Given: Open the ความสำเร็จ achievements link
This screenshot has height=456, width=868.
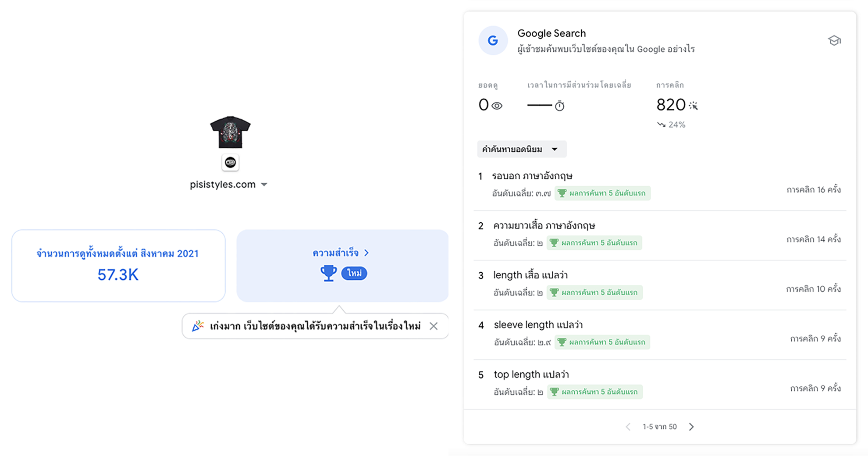Looking at the screenshot, I should [x=341, y=253].
